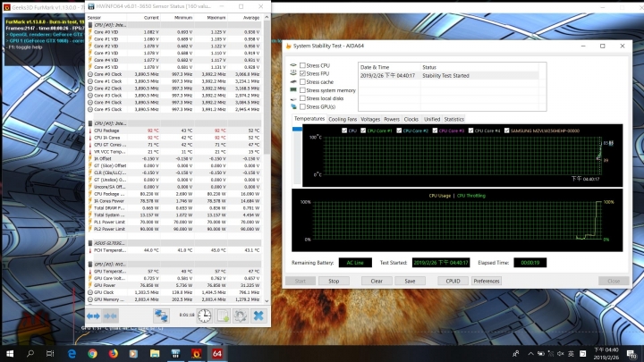Click taskbar clock showing 04:40
Viewport: 644px width, 362px height.
coord(606,353)
